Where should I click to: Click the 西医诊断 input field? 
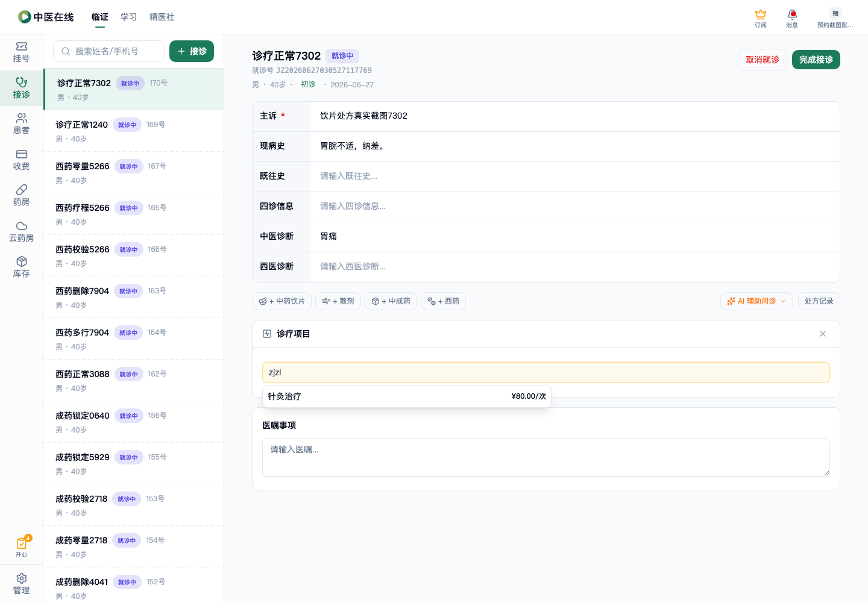(x=574, y=267)
